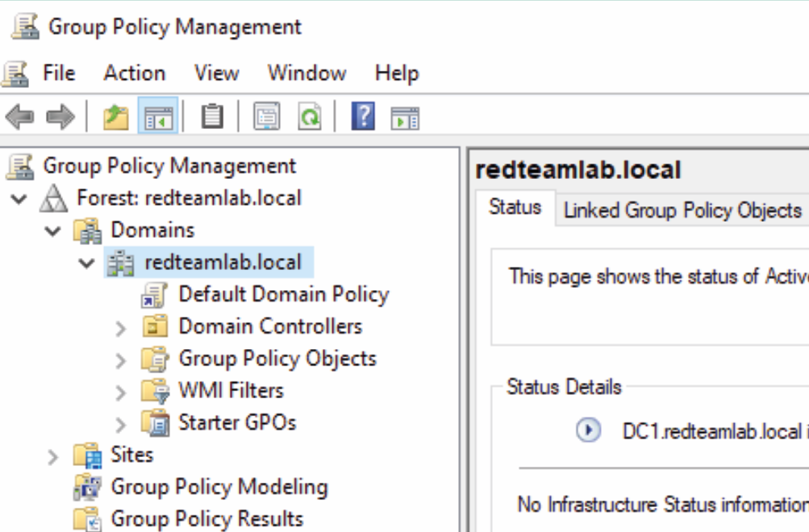This screenshot has width=809, height=532.
Task: Click 'This page shows the status' description
Action: coord(658,276)
